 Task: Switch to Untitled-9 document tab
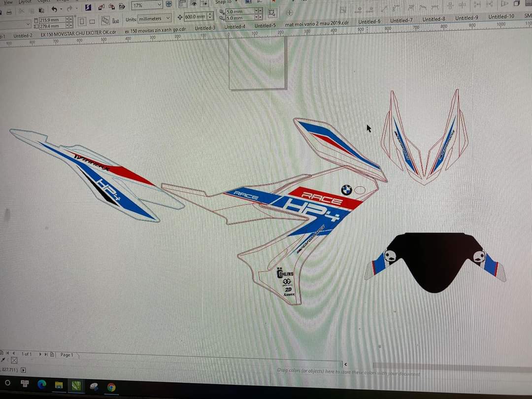coord(467,18)
